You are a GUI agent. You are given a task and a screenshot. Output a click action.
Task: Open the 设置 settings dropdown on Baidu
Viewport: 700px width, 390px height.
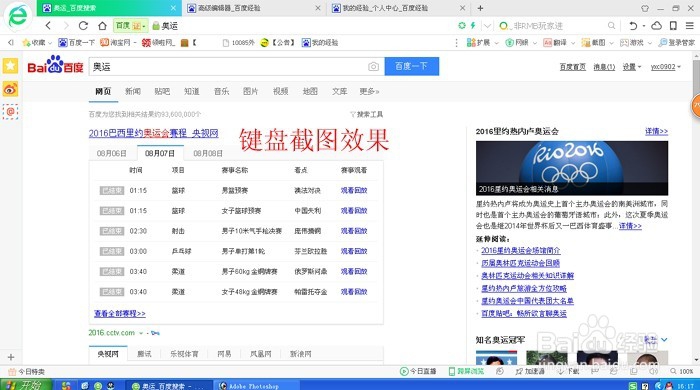pyautogui.click(x=632, y=66)
